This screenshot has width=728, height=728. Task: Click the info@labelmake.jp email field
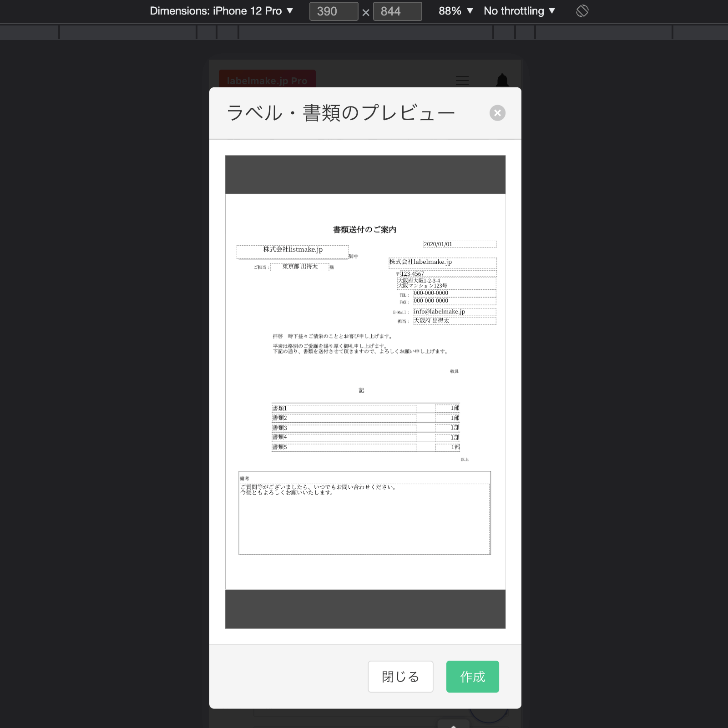[x=454, y=312]
